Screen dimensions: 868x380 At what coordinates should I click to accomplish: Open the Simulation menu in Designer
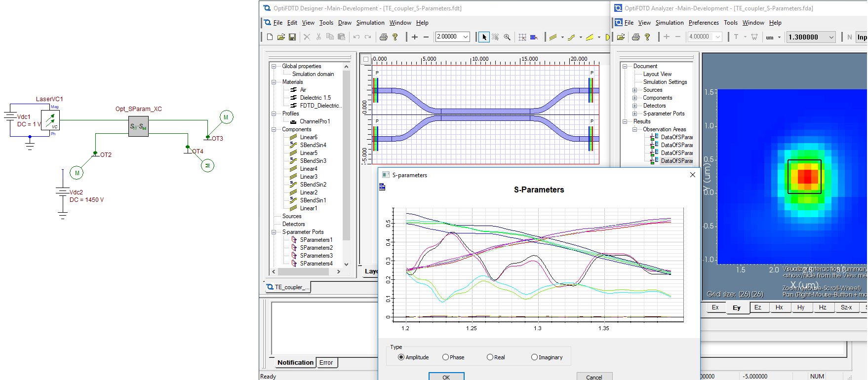[x=370, y=23]
